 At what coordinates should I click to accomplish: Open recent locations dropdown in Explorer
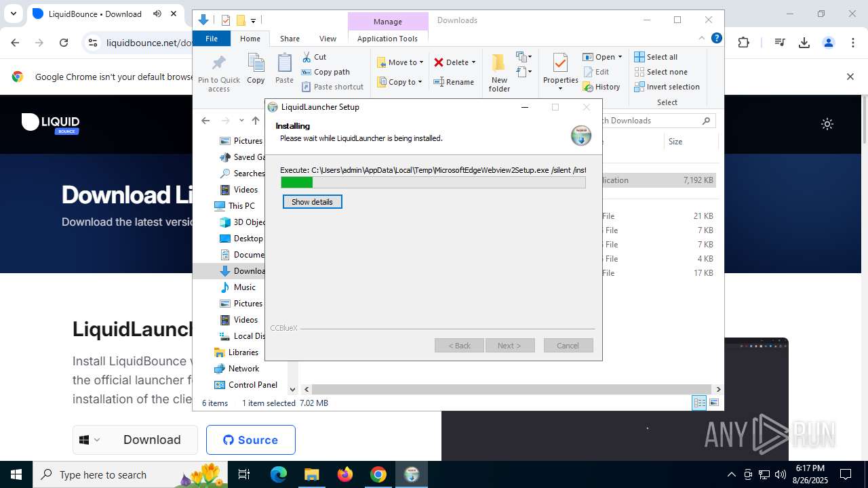(241, 121)
